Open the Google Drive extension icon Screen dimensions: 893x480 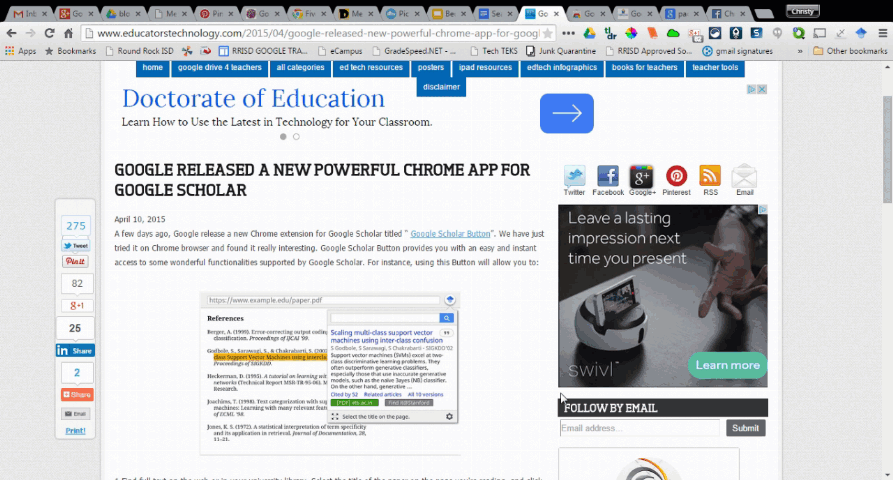coord(589,33)
